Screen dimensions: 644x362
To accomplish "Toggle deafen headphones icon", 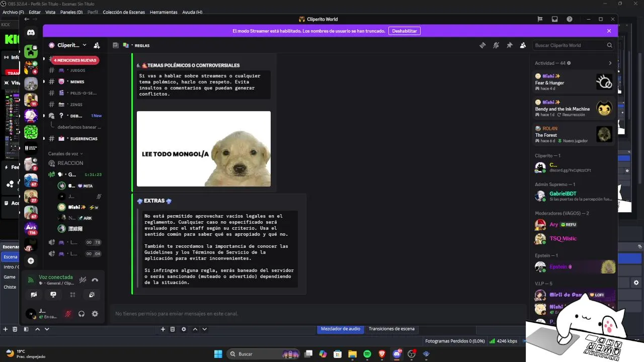I will (82, 314).
